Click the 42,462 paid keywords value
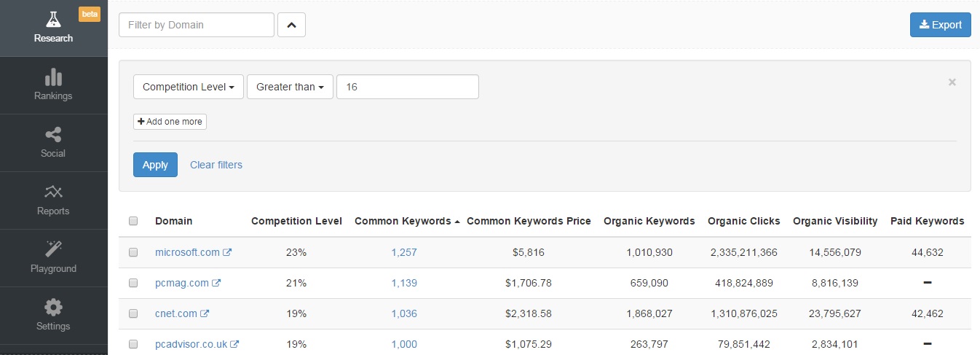This screenshot has width=980, height=355. pos(927,313)
